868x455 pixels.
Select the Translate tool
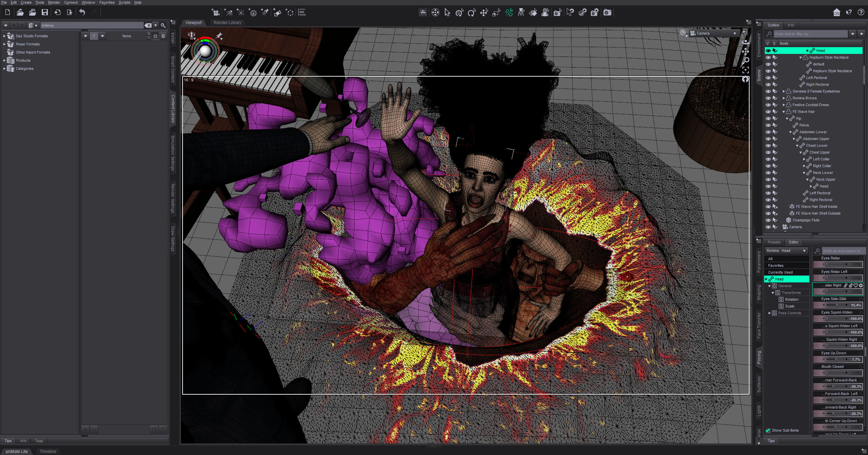(x=484, y=13)
